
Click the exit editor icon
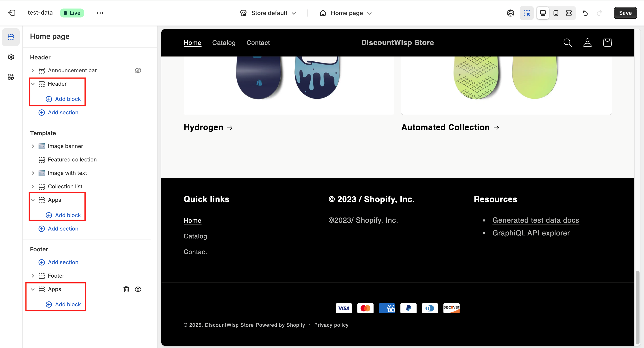pyautogui.click(x=12, y=13)
